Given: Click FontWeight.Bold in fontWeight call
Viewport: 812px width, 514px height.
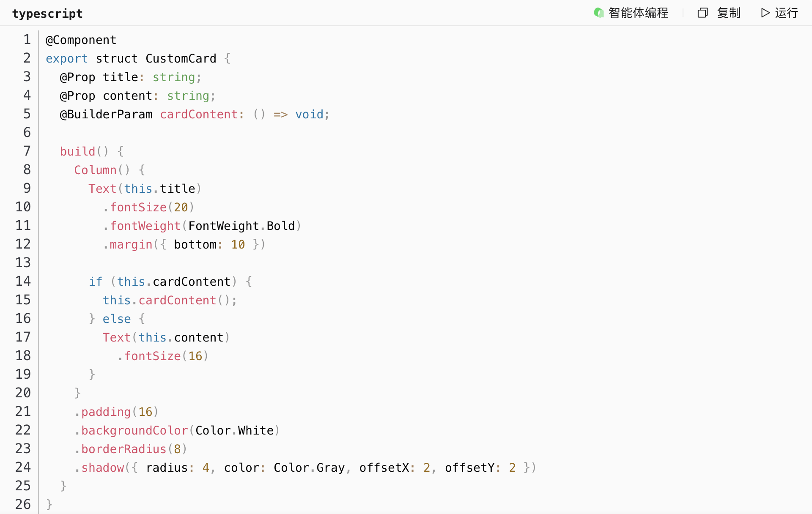Looking at the screenshot, I should tap(241, 226).
